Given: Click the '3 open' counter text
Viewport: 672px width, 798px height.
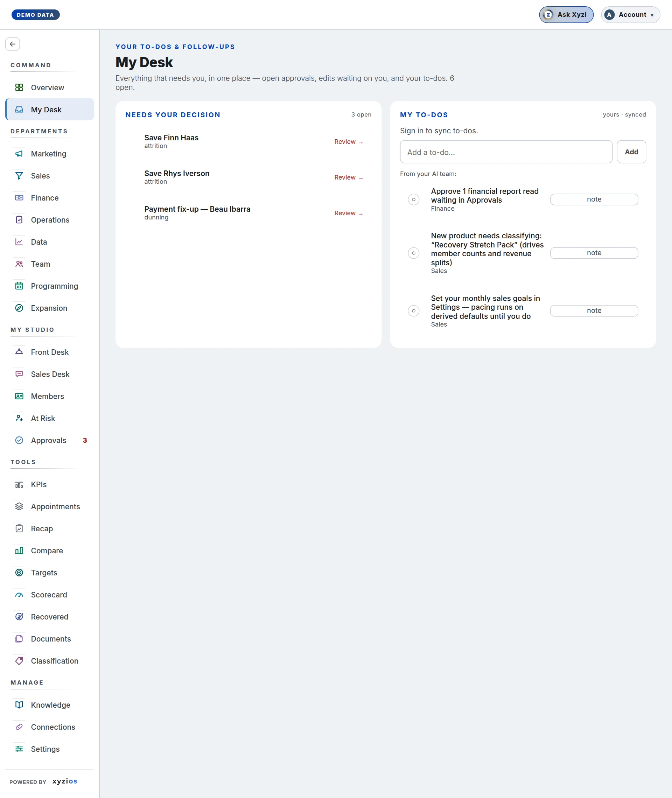Looking at the screenshot, I should (361, 115).
